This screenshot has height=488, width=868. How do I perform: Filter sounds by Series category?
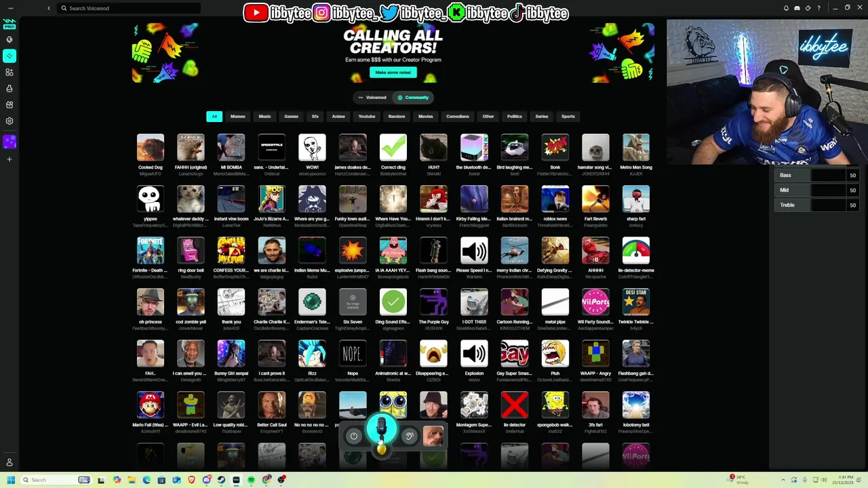(542, 117)
